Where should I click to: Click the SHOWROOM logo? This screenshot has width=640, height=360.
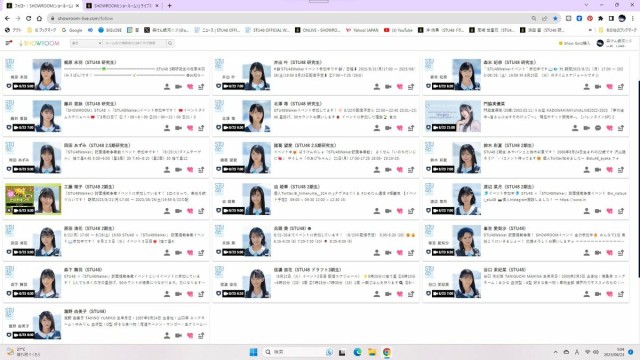(39, 43)
